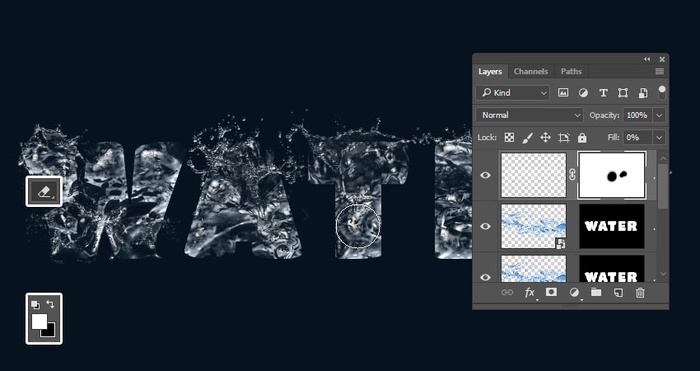Expand the Opacity slider dropdown arrow
The image size is (700, 371).
(659, 115)
